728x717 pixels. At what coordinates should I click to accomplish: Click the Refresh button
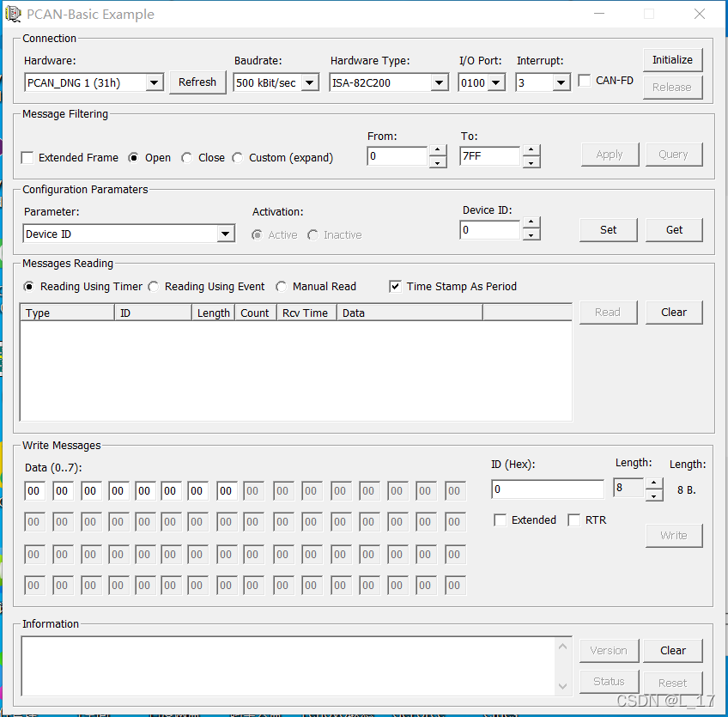pyautogui.click(x=197, y=82)
